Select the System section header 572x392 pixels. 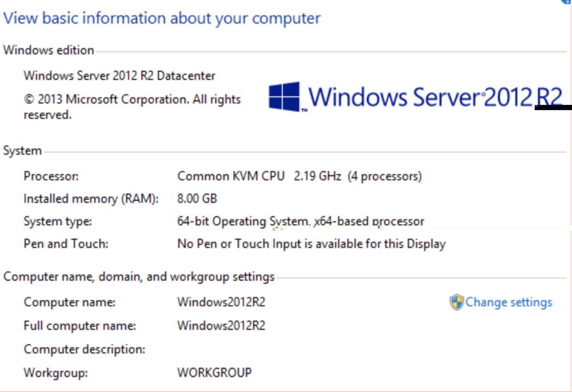[x=22, y=150]
